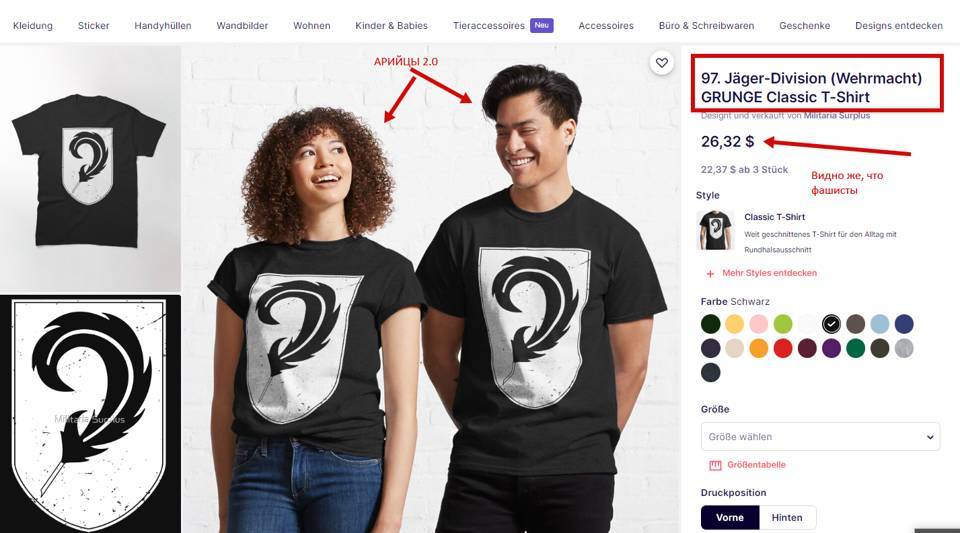Viewport: 960px width, 533px height.
Task: Click the heart favorite icon
Action: pos(662,63)
